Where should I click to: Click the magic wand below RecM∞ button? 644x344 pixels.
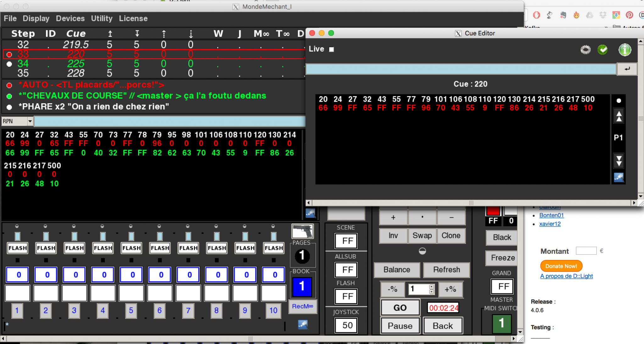tap(303, 324)
